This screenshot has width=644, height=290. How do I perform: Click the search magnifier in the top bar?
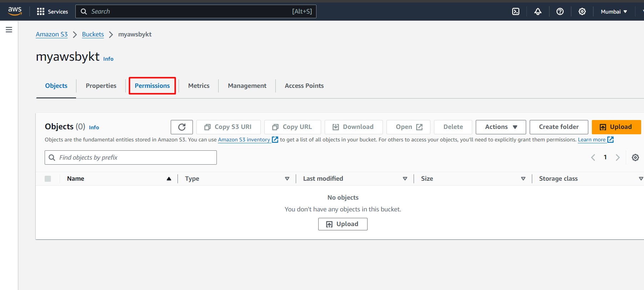pos(84,11)
